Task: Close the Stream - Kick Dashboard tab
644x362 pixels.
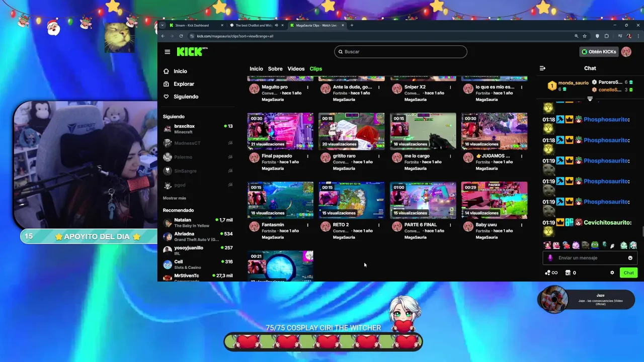Action: tap(221, 25)
